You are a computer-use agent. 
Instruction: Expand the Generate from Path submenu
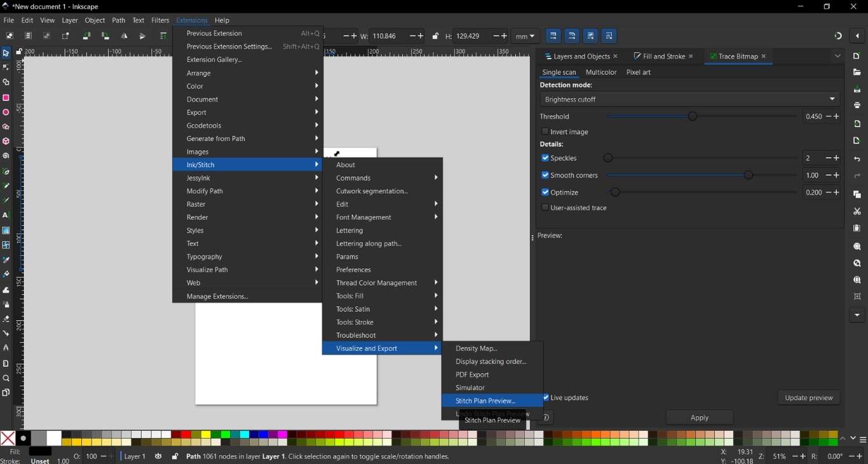248,139
